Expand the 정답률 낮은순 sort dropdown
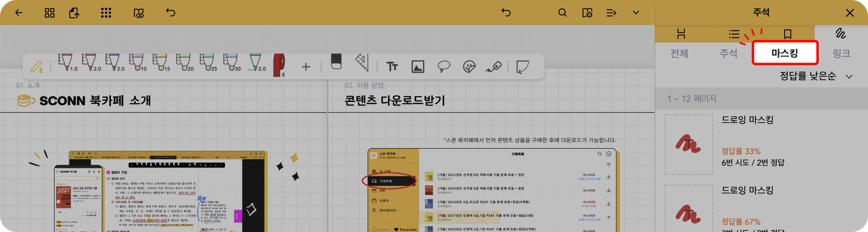 point(816,76)
